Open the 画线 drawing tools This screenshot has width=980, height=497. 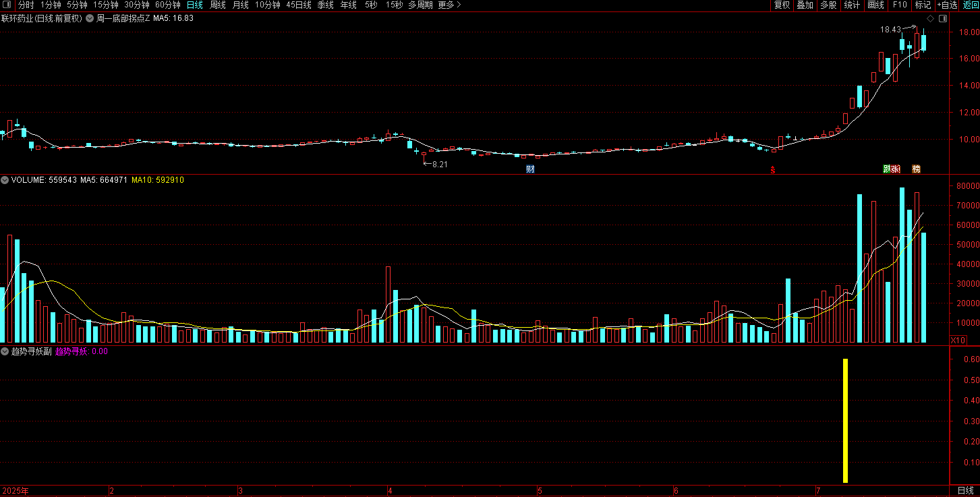(x=875, y=5)
